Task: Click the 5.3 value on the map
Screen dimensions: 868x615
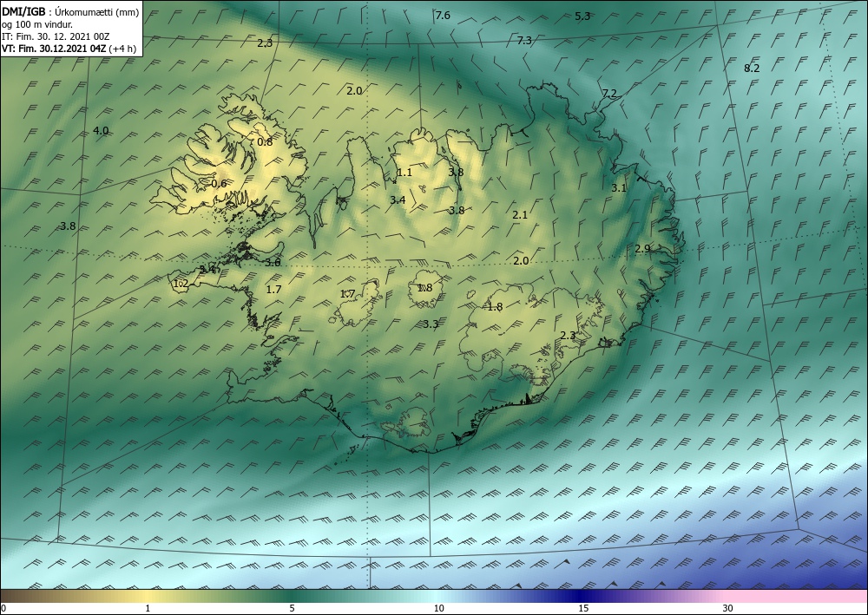Action: tap(582, 16)
